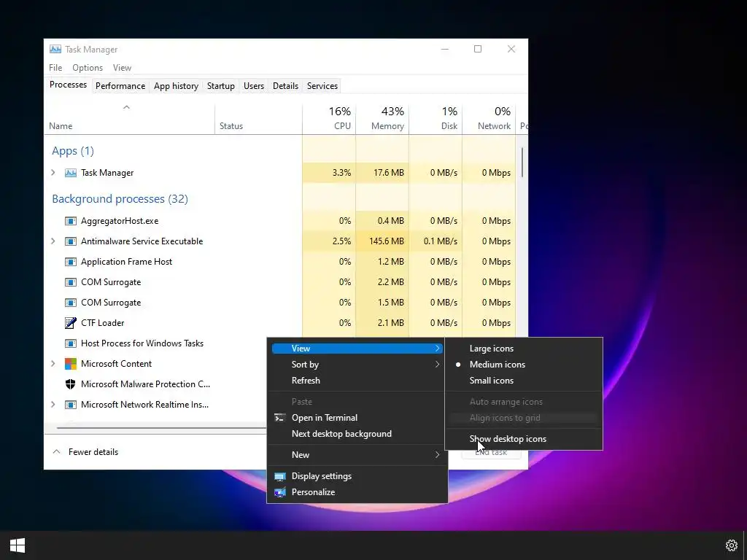Switch to the Users tab

coord(253,86)
